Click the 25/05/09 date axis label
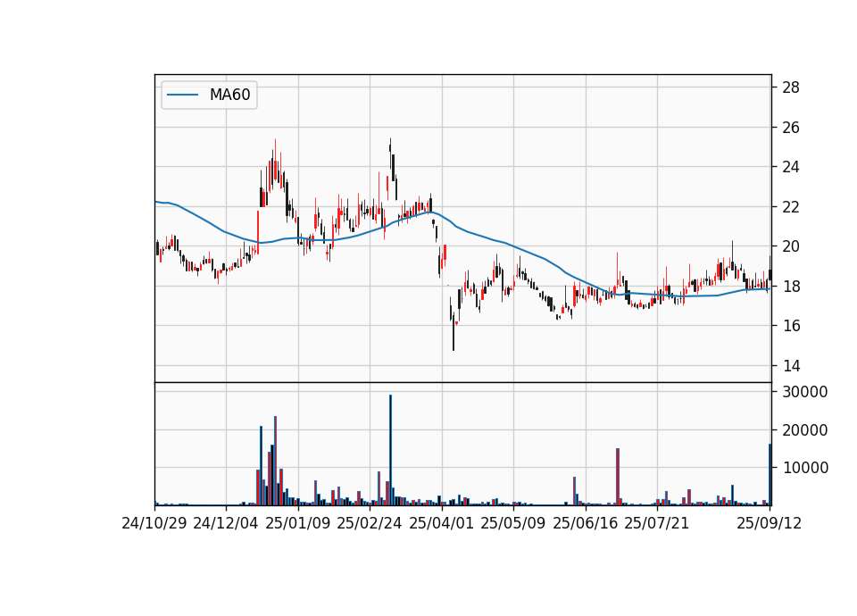Image resolution: width=857 pixels, height=616 pixels. (x=513, y=523)
